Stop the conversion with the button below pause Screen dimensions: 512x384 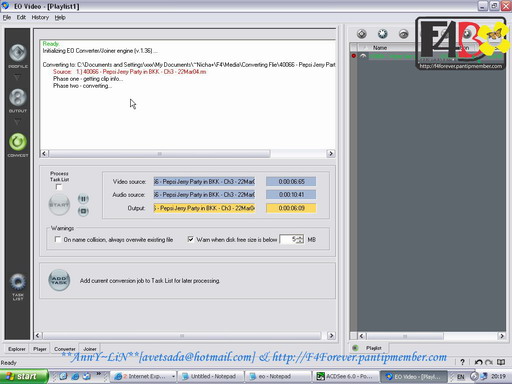click(x=83, y=211)
